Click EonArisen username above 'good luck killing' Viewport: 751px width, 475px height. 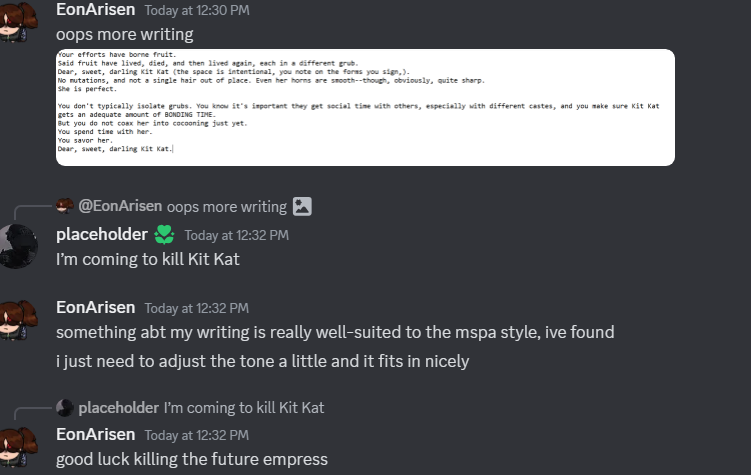point(96,434)
